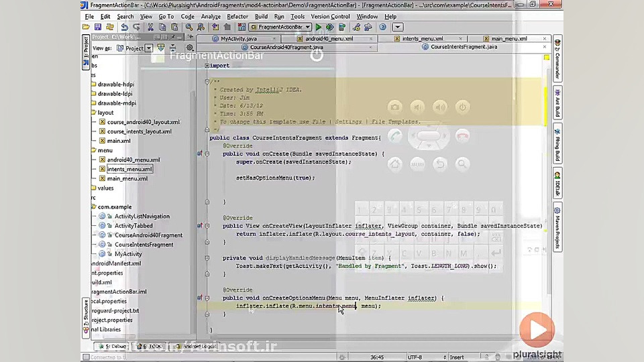
Task: Click the UTF-8 encoding selector in status bar
Action: [427, 357]
